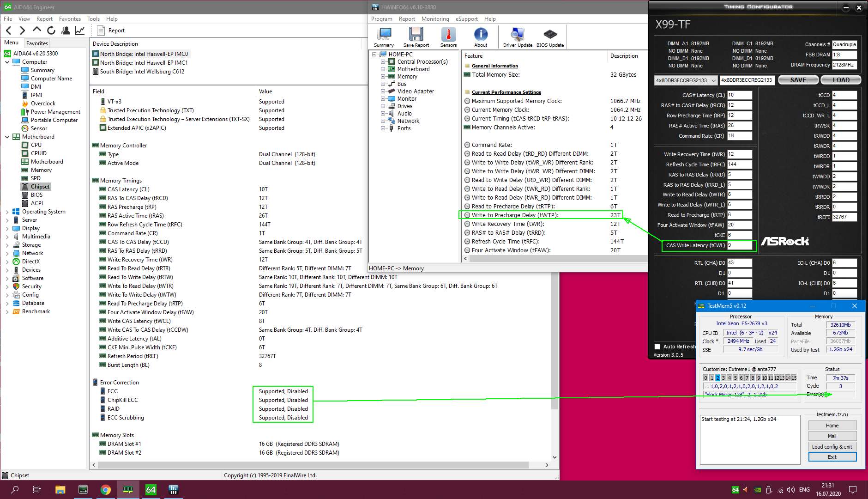Collapse the Motherboard node in AIDA64
This screenshot has height=499, width=868.
7,137
